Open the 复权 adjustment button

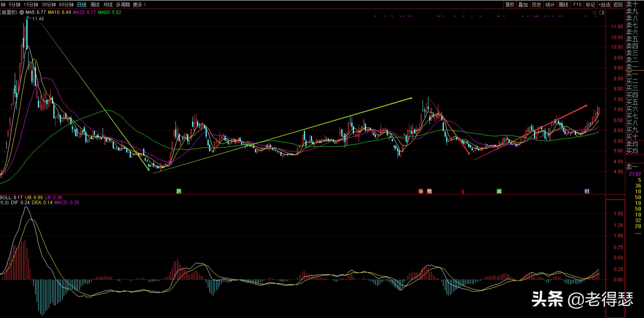[x=510, y=5]
